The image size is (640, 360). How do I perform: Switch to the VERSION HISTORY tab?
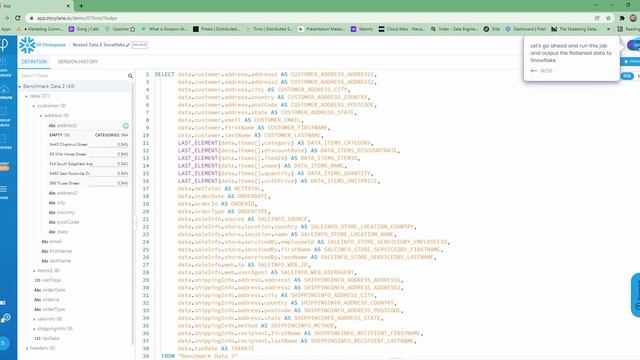point(78,62)
